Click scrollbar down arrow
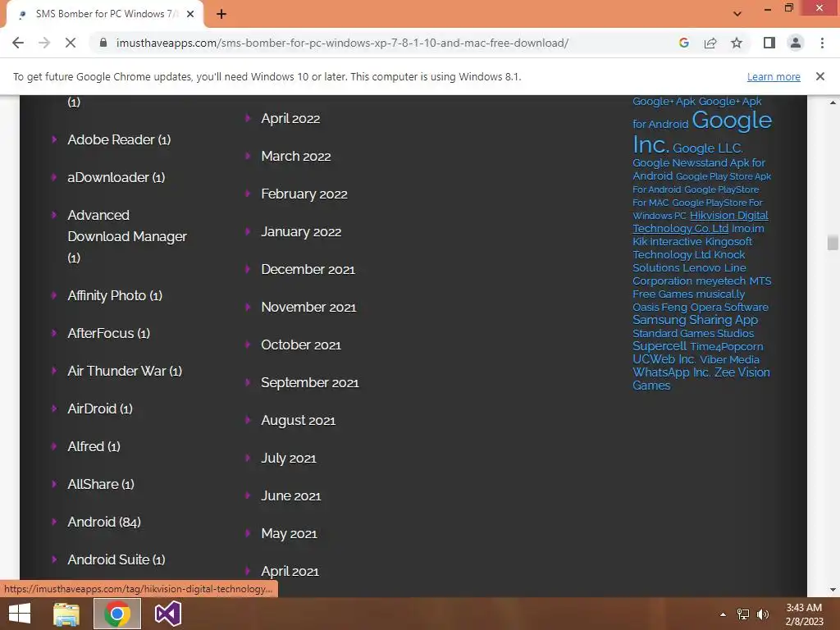The height and width of the screenshot is (630, 840). (x=833, y=590)
